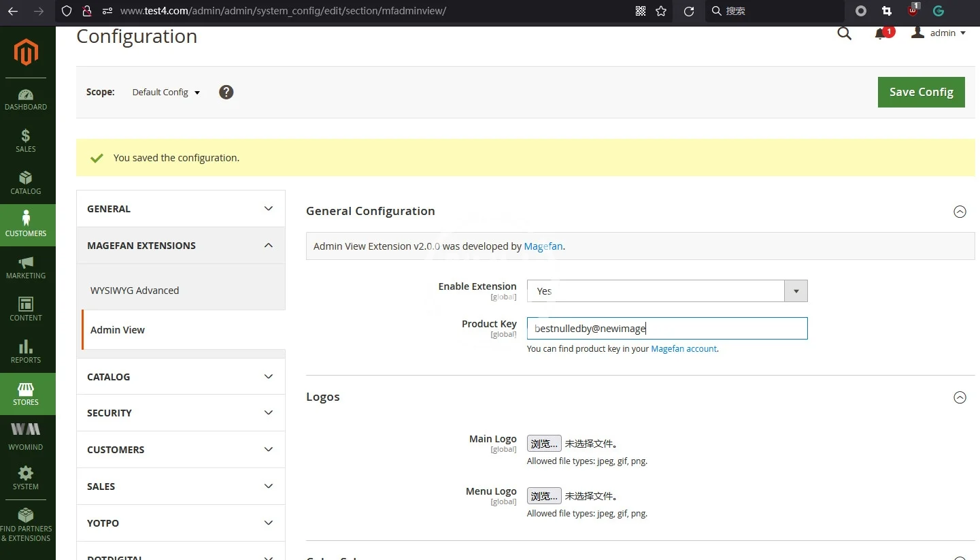Open the notifications bell icon
Image resolution: width=980 pixels, height=560 pixels.
coord(881,33)
